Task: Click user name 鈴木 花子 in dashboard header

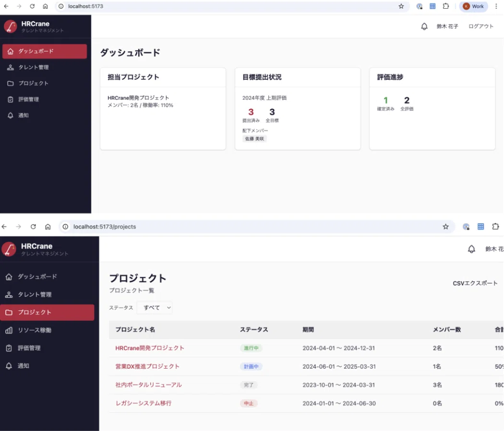Action: [447, 26]
